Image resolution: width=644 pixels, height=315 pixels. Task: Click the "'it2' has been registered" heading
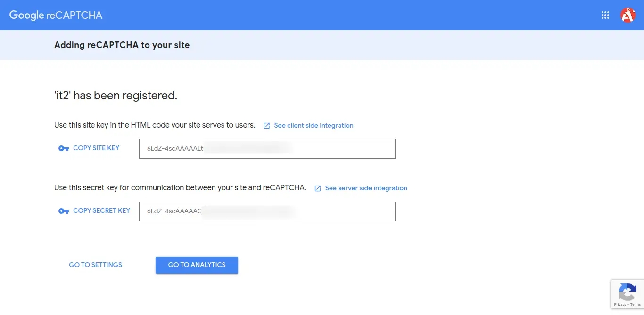(116, 95)
